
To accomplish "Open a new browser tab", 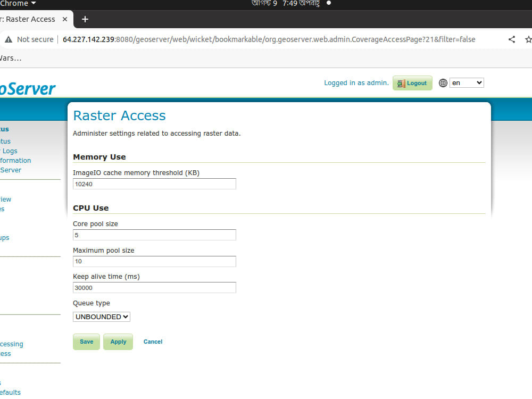I will point(85,19).
